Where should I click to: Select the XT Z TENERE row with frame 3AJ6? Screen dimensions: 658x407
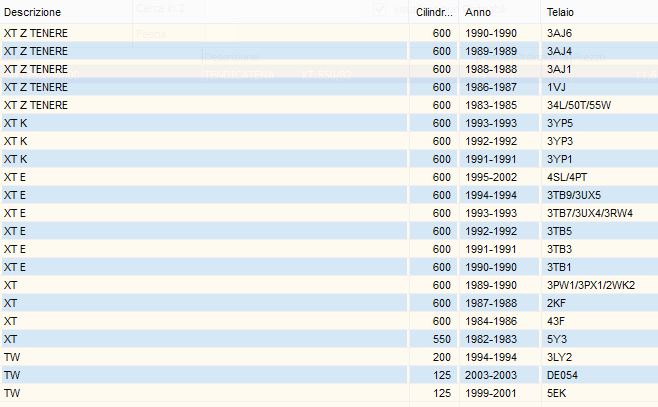(x=329, y=33)
